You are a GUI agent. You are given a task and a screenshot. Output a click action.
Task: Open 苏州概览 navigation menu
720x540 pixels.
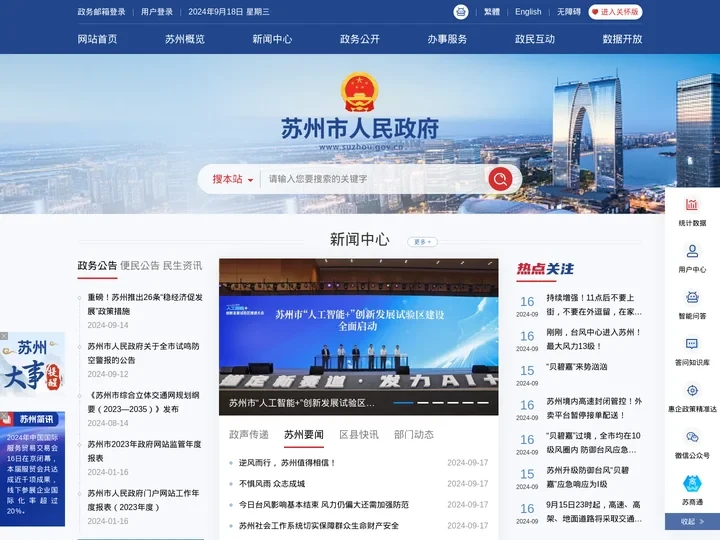click(x=185, y=39)
